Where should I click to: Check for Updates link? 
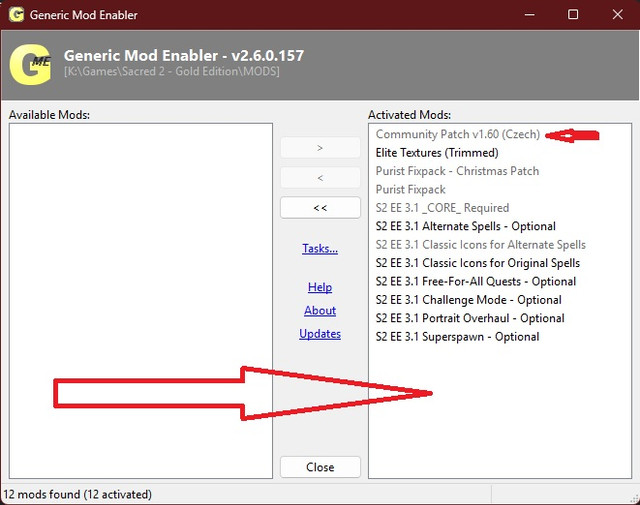pos(320,334)
